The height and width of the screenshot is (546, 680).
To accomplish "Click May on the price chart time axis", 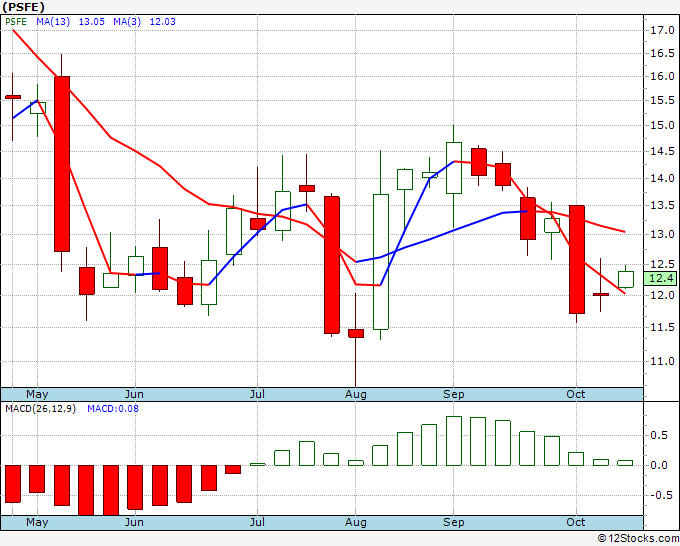I will coord(37,394).
